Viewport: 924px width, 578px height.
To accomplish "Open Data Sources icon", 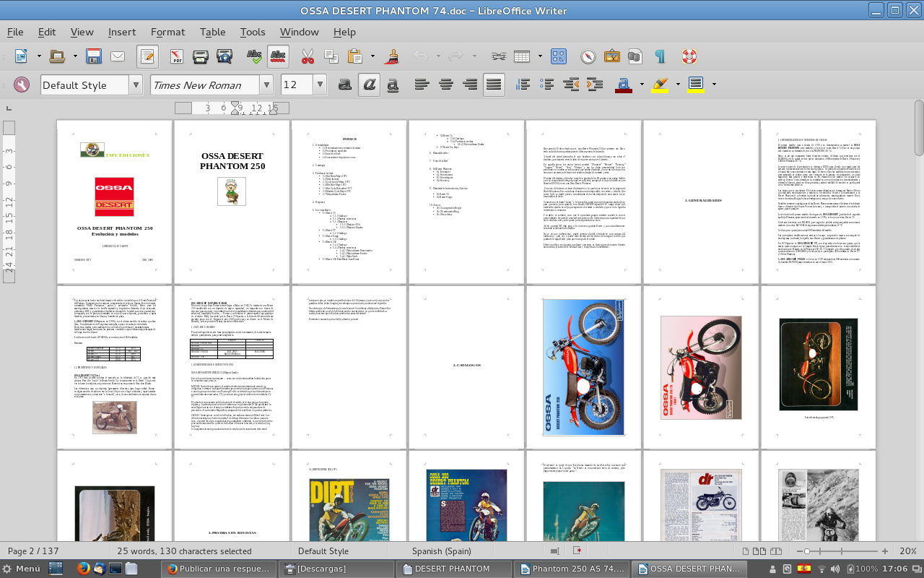I will [x=635, y=56].
